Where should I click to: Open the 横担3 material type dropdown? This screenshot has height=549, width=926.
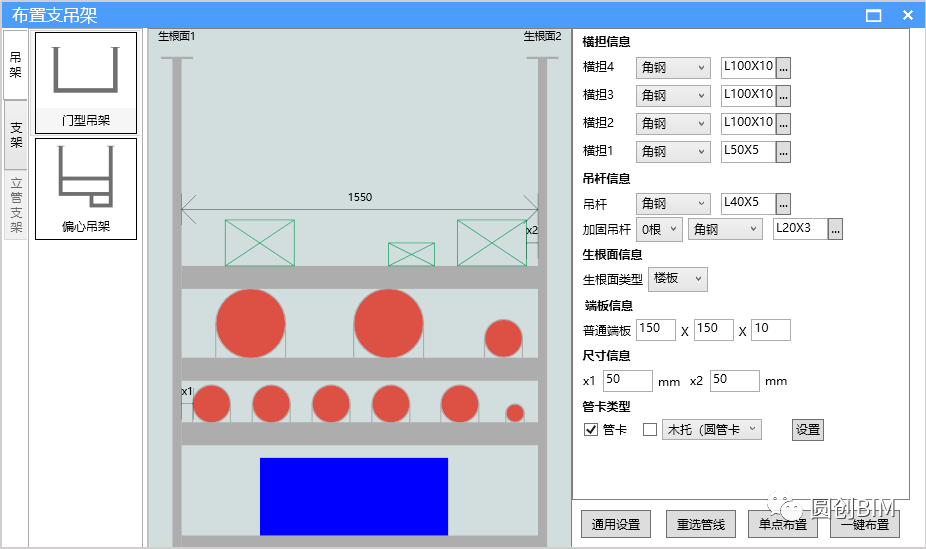click(673, 96)
